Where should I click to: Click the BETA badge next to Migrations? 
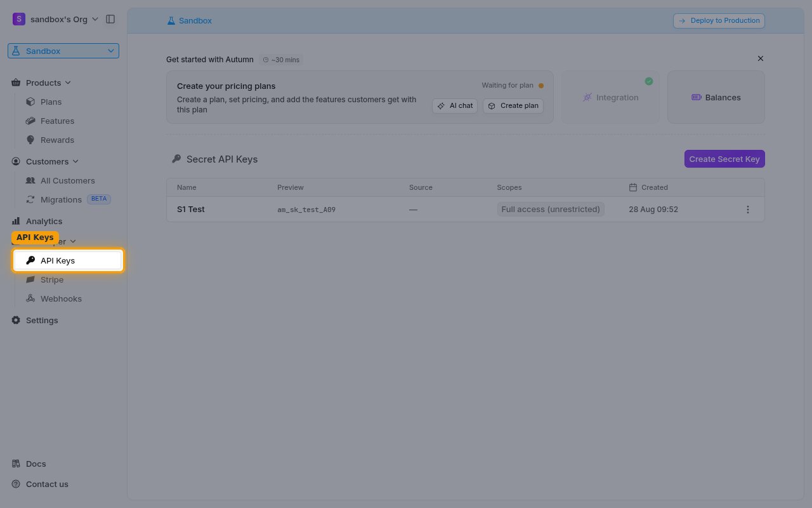[99, 199]
